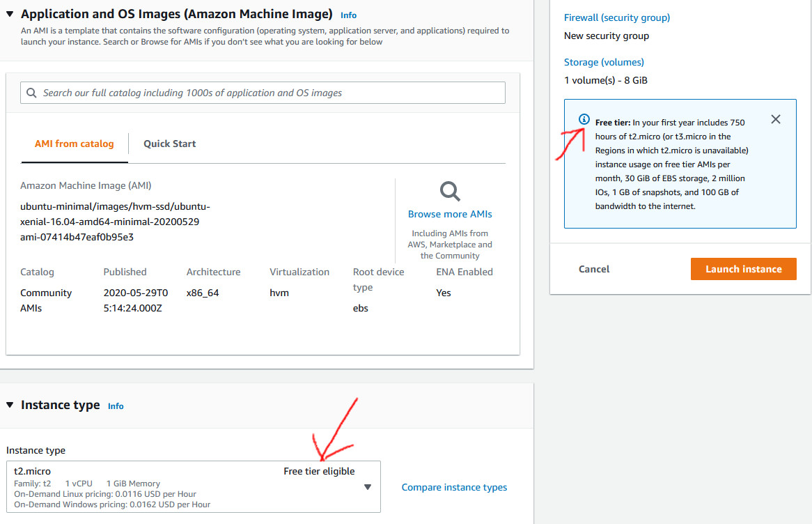Select the AMI ID ami-07414b47eaf0b95e3

click(77, 237)
